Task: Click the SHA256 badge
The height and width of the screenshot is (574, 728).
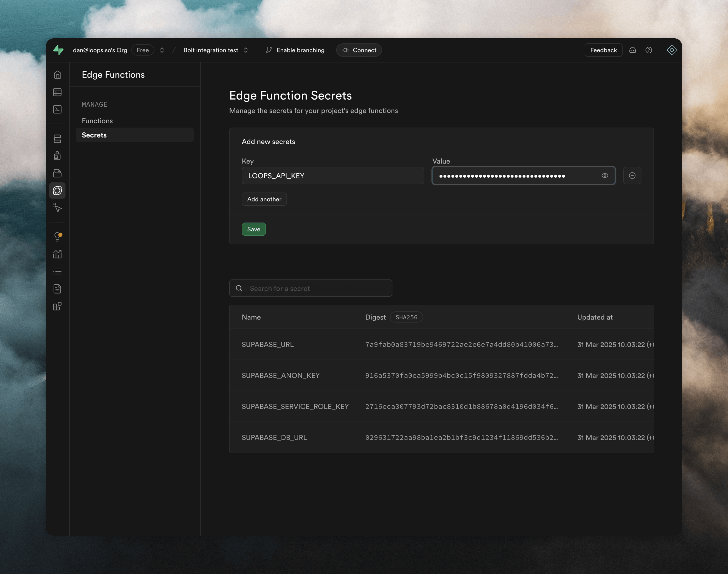Action: point(406,317)
